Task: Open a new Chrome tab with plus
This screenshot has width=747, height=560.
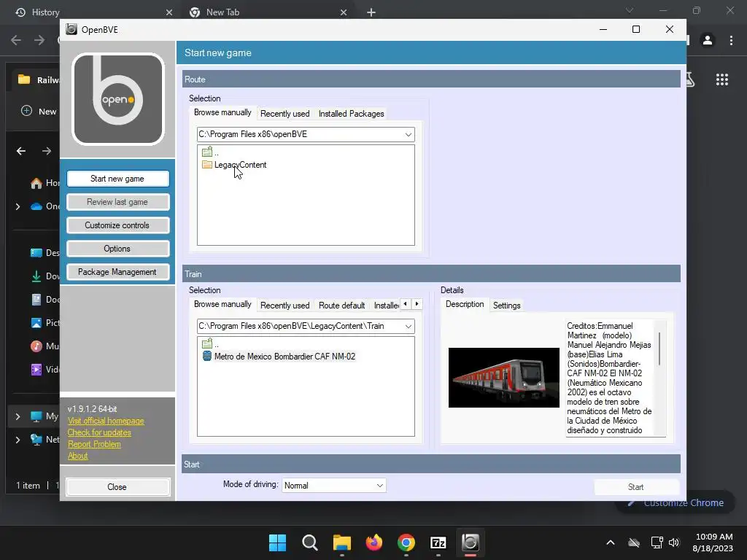Action: tap(371, 12)
